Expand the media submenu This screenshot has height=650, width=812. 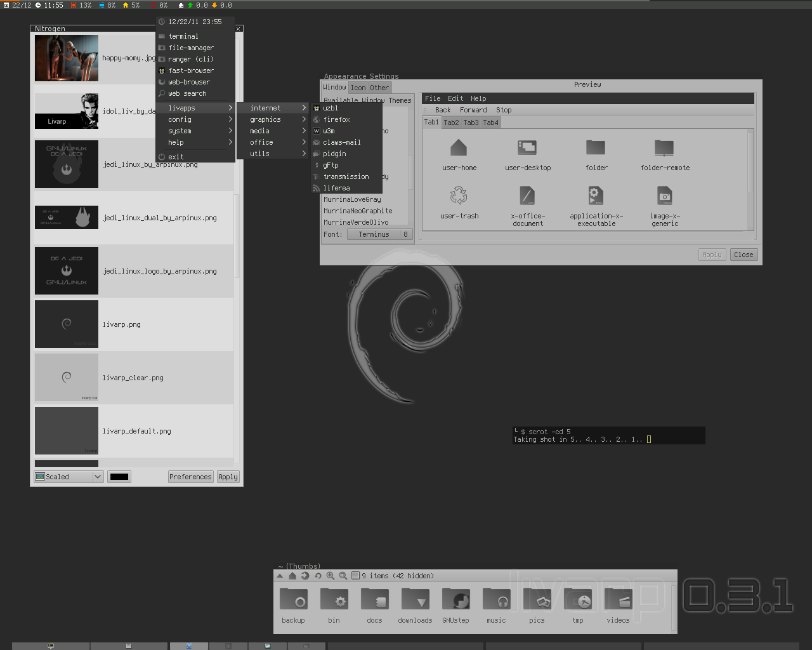point(273,131)
